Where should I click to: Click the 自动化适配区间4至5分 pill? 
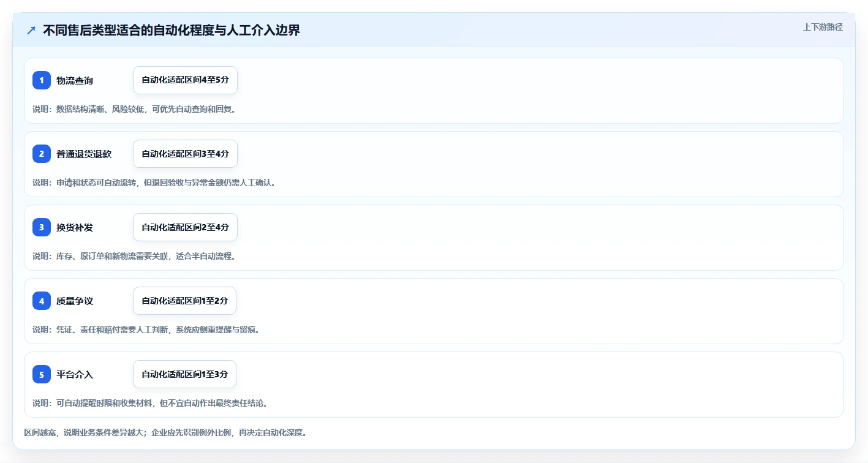click(185, 80)
